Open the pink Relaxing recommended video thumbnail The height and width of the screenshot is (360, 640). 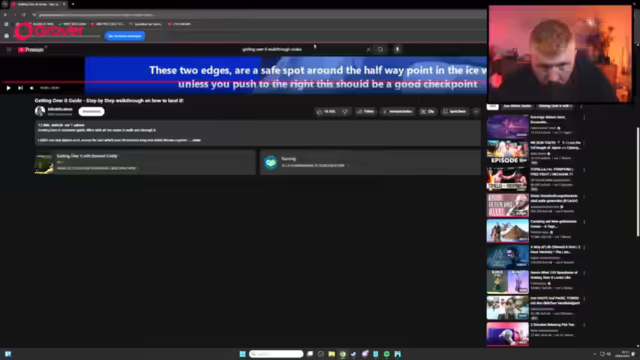pos(508,334)
